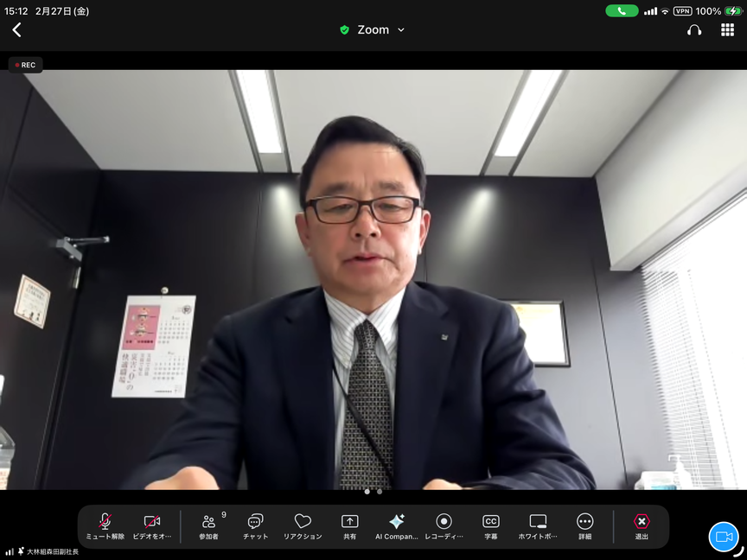This screenshot has height=560, width=747.
Task: Expand the Zoom meeting info dropdown
Action: pos(400,30)
